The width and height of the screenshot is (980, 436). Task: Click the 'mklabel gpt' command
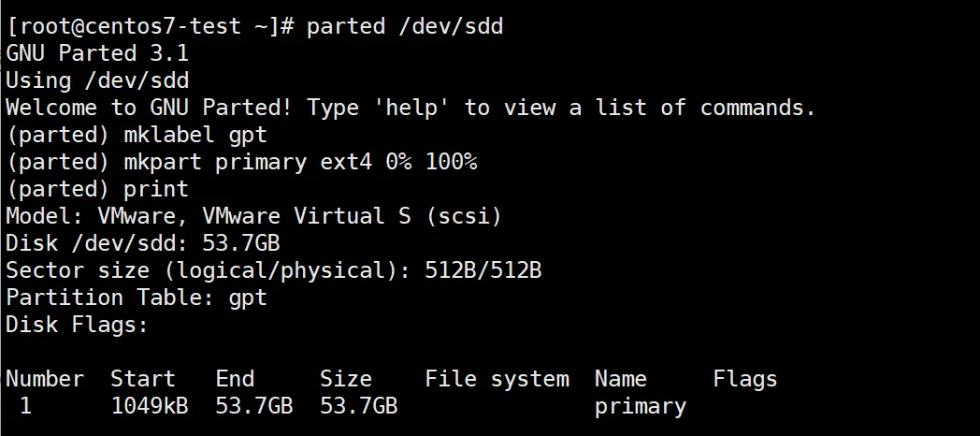195,135
